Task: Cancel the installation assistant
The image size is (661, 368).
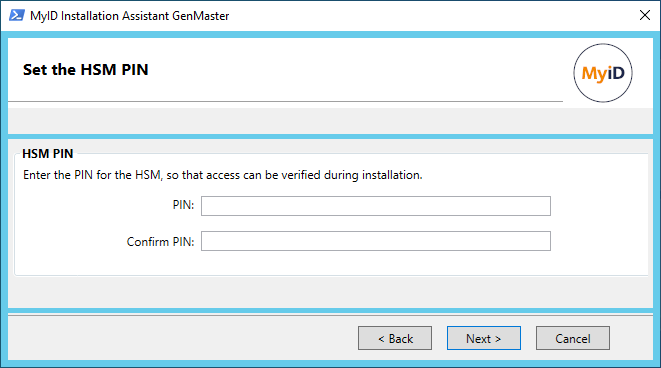Action: click(572, 338)
